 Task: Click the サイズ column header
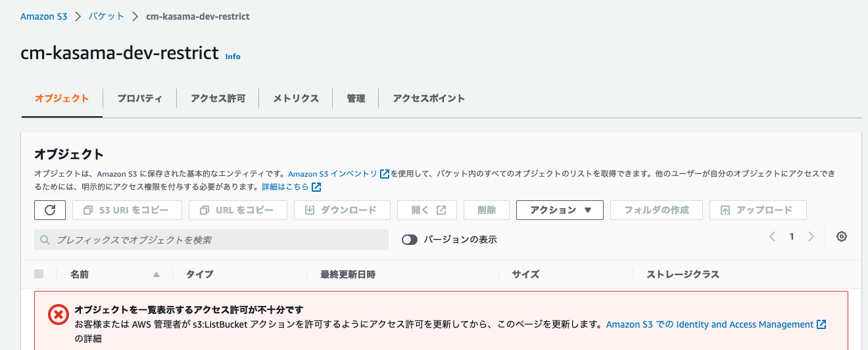[x=526, y=274]
